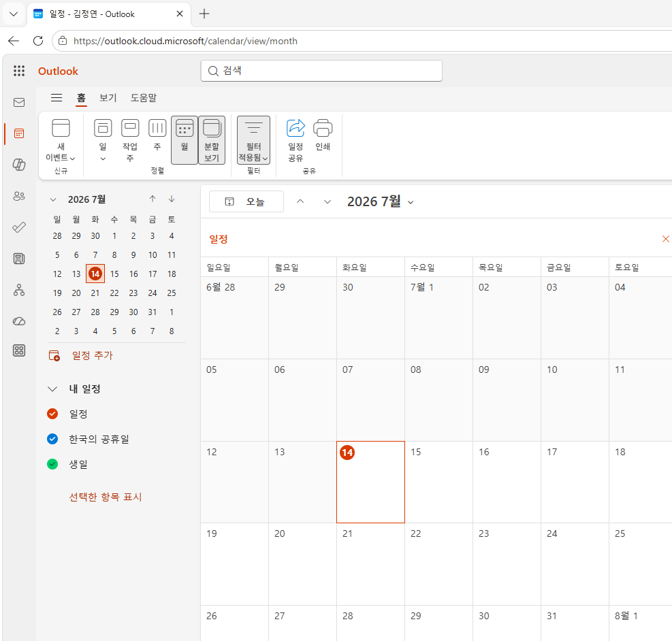Open People contacts in sidebar
The height and width of the screenshot is (641, 672).
click(19, 196)
